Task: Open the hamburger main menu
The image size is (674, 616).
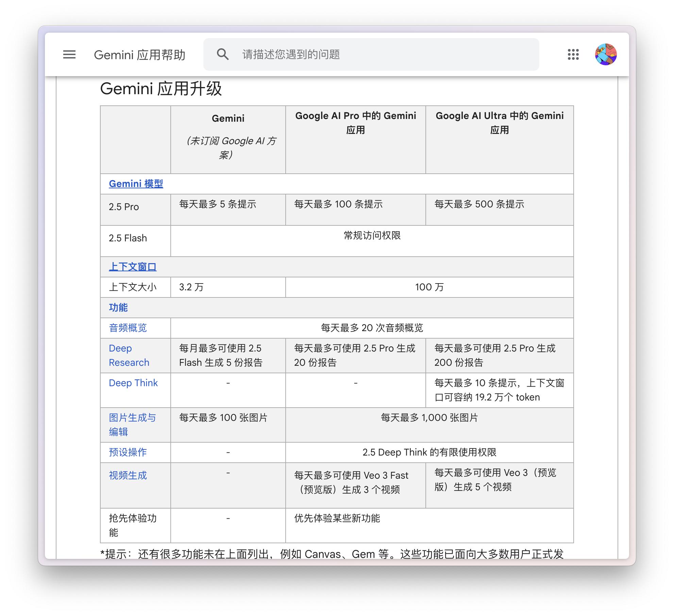Action: (69, 54)
